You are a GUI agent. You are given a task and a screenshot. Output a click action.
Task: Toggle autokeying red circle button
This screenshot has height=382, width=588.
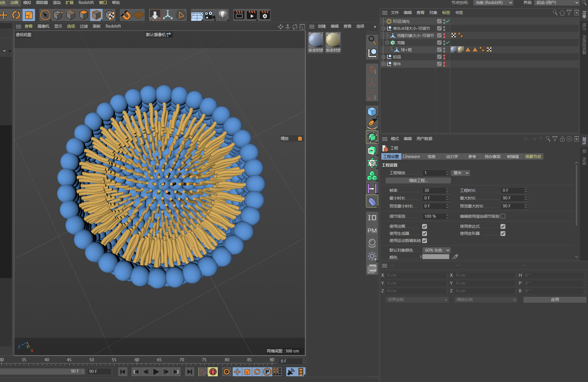coord(213,372)
